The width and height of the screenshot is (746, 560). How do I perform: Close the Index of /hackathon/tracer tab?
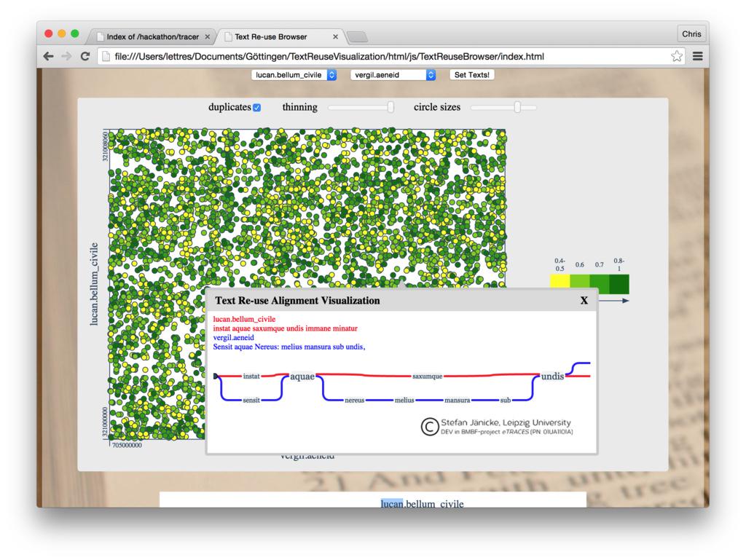click(x=208, y=36)
